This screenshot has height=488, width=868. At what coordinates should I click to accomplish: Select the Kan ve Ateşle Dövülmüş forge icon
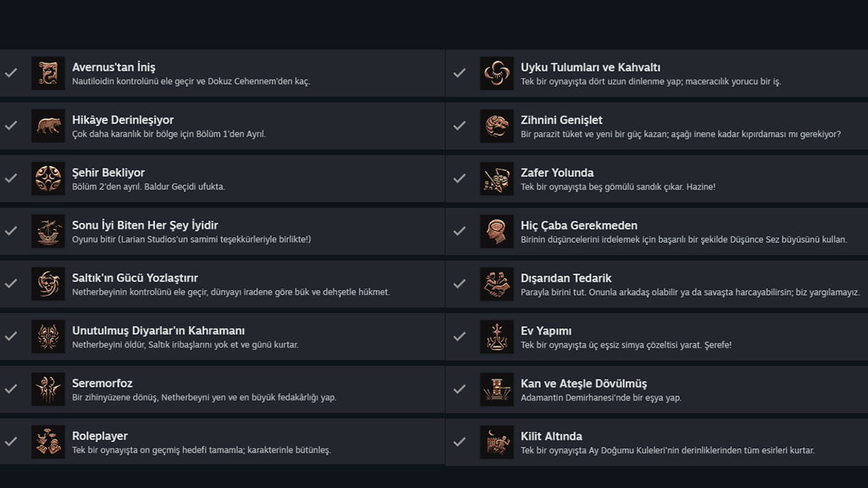[x=496, y=390]
